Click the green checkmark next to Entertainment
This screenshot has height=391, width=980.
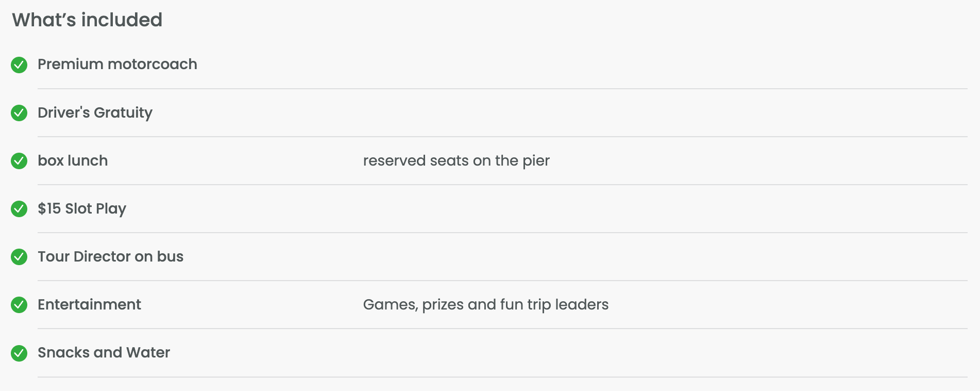click(x=19, y=305)
